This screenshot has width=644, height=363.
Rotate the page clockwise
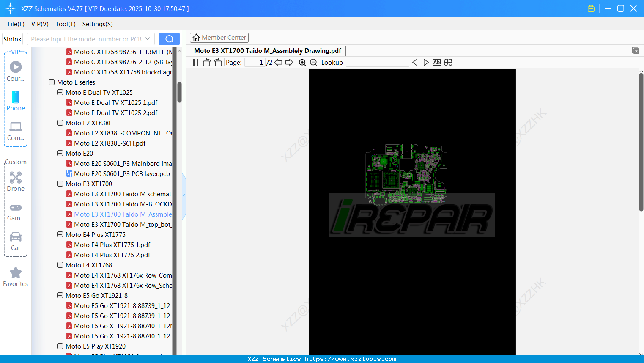click(x=218, y=62)
